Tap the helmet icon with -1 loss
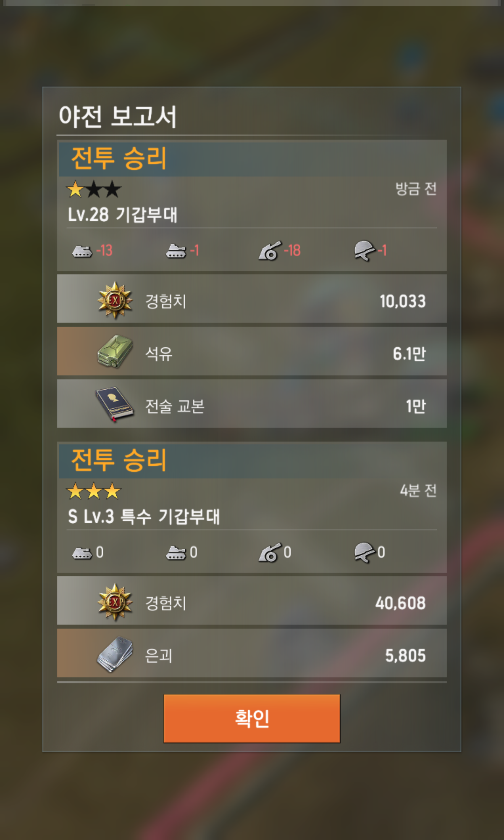This screenshot has width=504, height=840. tap(365, 251)
